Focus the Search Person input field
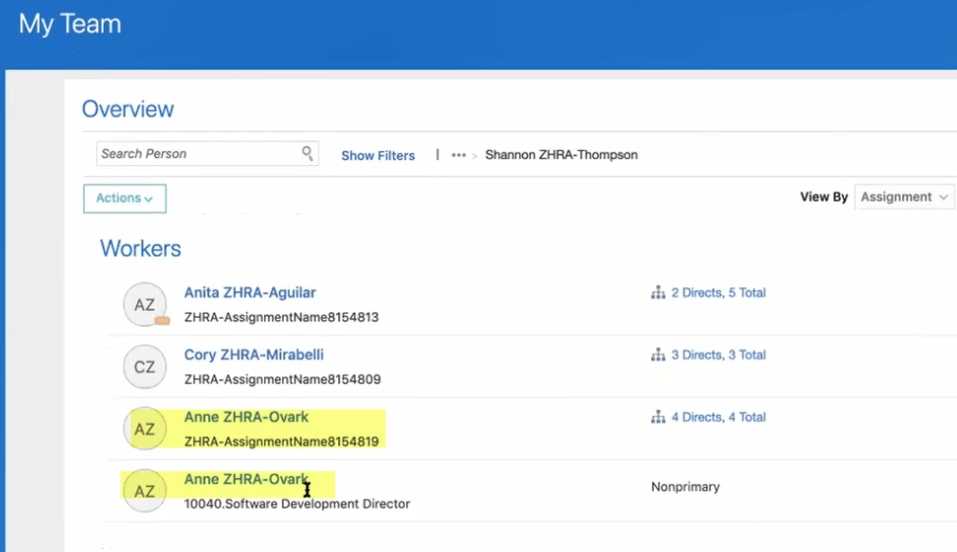This screenshot has width=957, height=552. click(198, 154)
